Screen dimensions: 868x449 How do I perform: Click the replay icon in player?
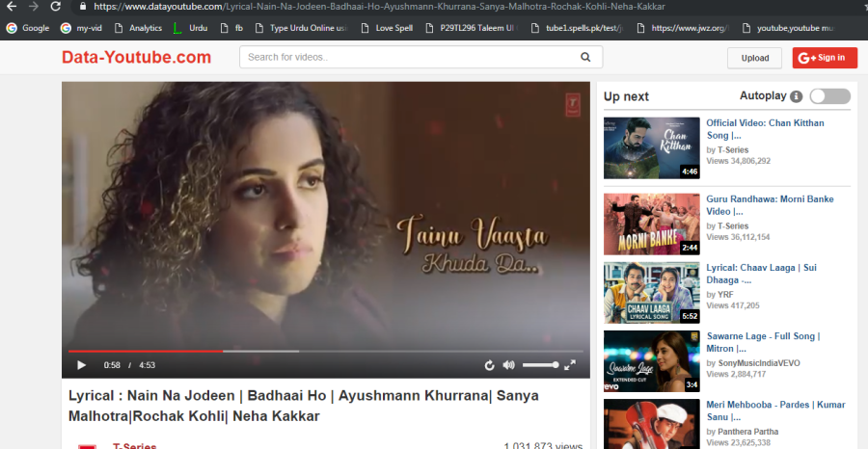489,365
